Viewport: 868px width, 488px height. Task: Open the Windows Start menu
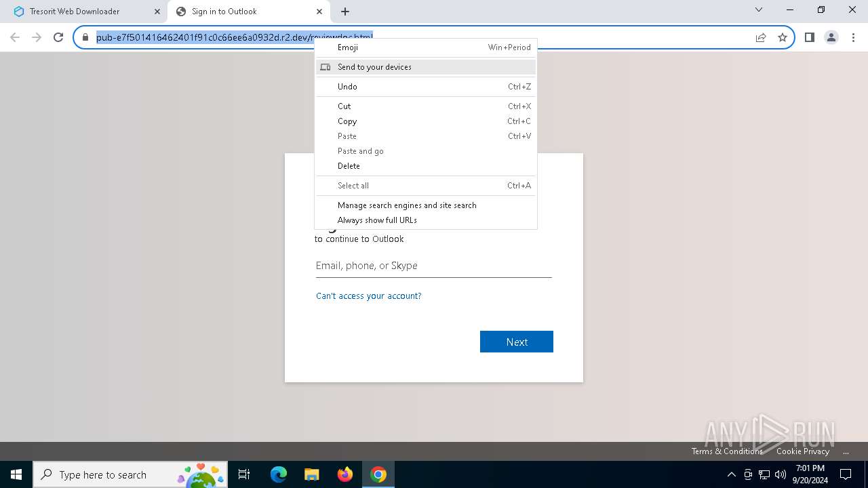[16, 474]
